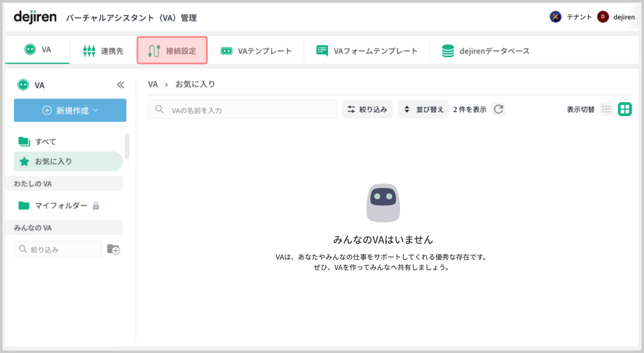
Task: Click the refresh list icon
Action: (498, 109)
